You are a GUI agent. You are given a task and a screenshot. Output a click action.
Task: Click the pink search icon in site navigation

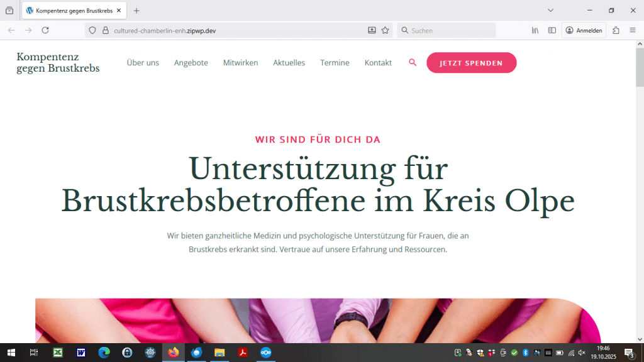coord(413,62)
